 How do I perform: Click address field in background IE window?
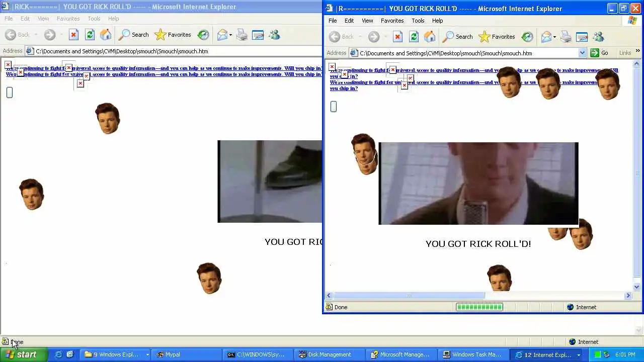[x=174, y=51]
